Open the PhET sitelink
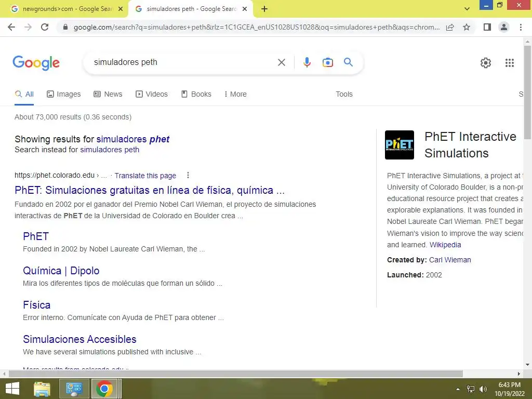532x399 pixels. point(36,236)
